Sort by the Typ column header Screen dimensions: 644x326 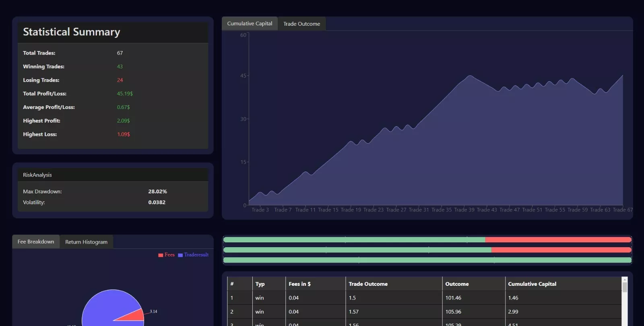[x=268, y=284]
